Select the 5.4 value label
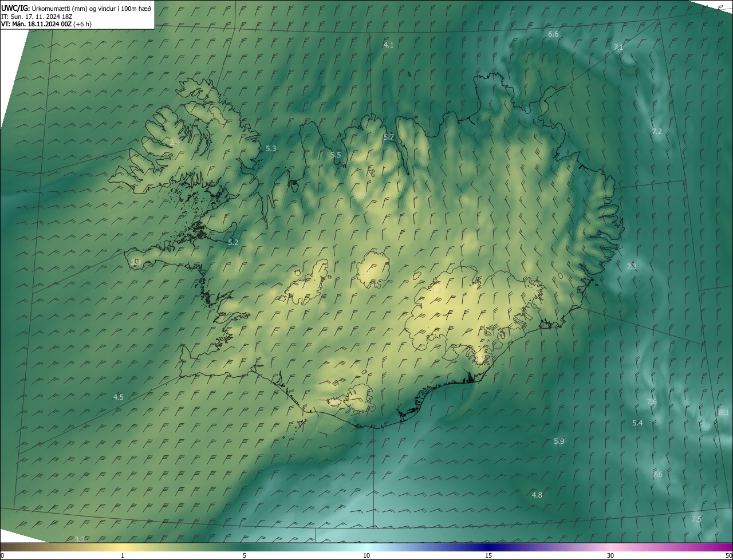This screenshot has width=733, height=560. point(637,423)
